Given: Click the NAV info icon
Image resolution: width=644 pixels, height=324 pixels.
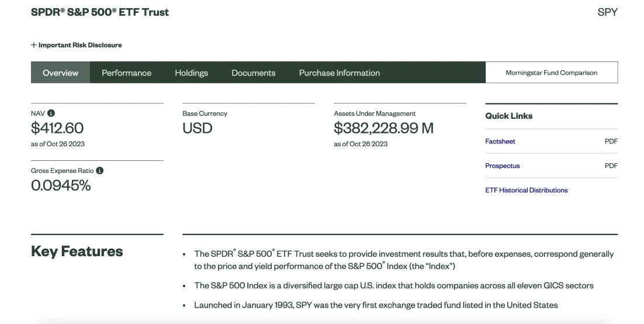Looking at the screenshot, I should [51, 113].
